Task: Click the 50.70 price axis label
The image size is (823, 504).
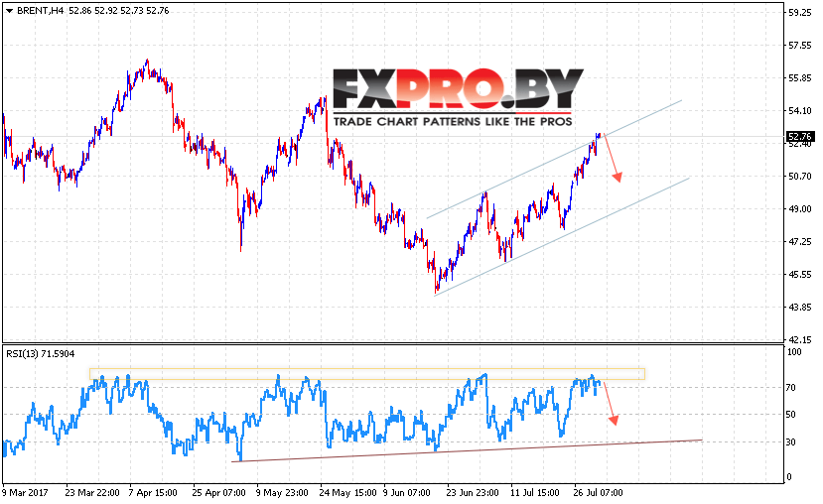Action: click(x=800, y=177)
